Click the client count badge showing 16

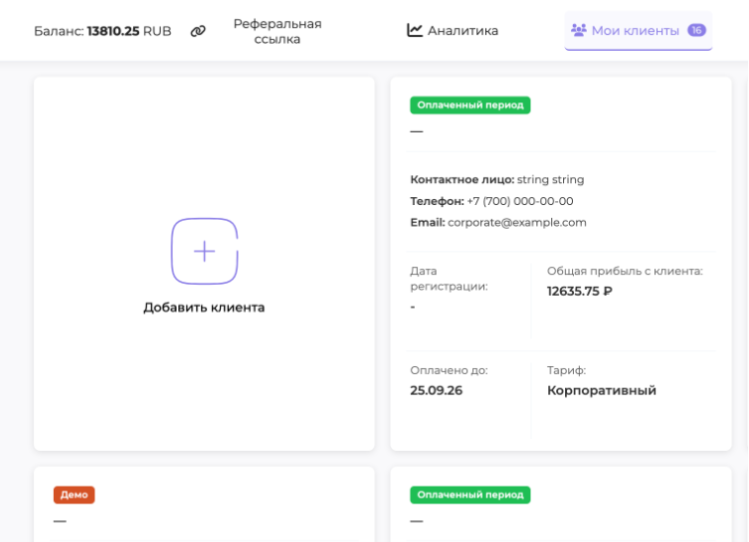pos(696,30)
